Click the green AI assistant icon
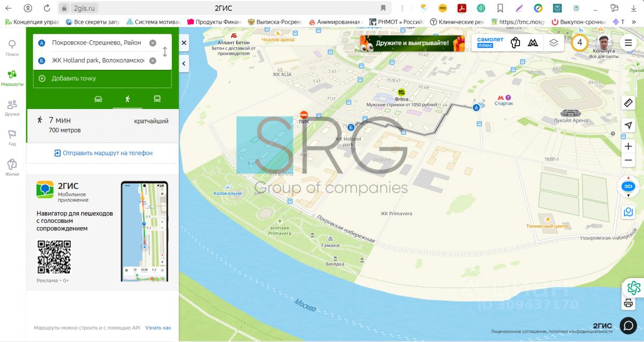The width and height of the screenshot is (644, 342). tap(634, 288)
